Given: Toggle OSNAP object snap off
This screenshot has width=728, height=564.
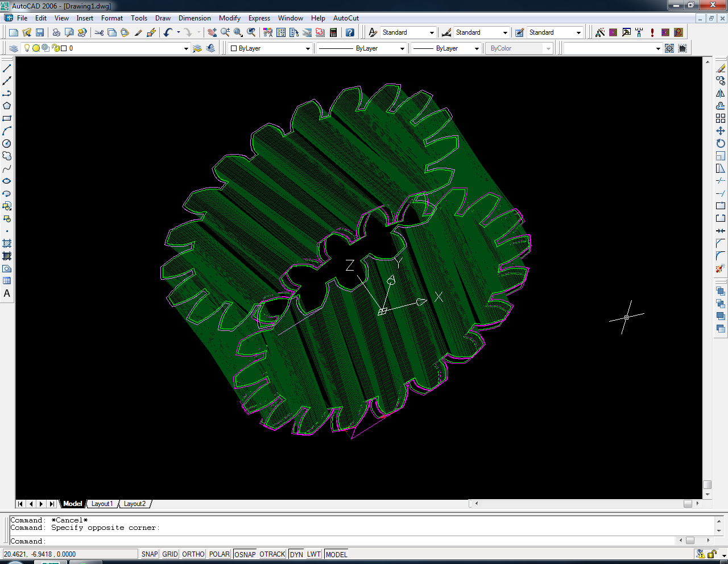Looking at the screenshot, I should (x=245, y=554).
